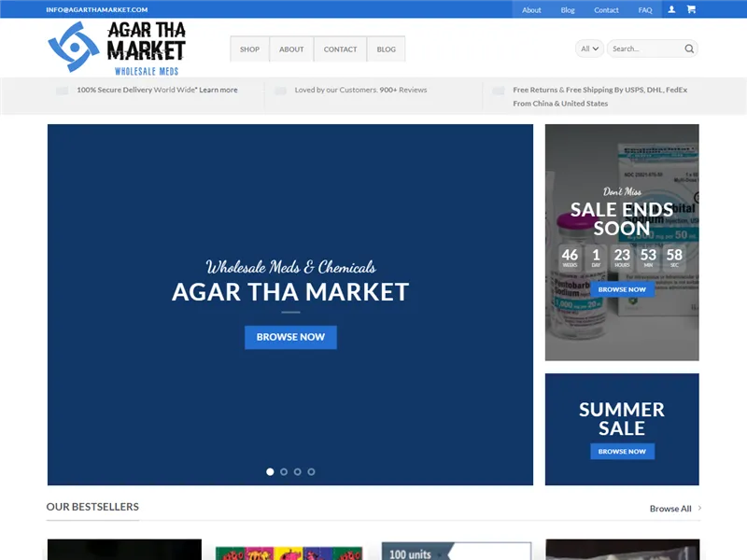Click BROWSE NOW on the hero banner

pyautogui.click(x=290, y=337)
